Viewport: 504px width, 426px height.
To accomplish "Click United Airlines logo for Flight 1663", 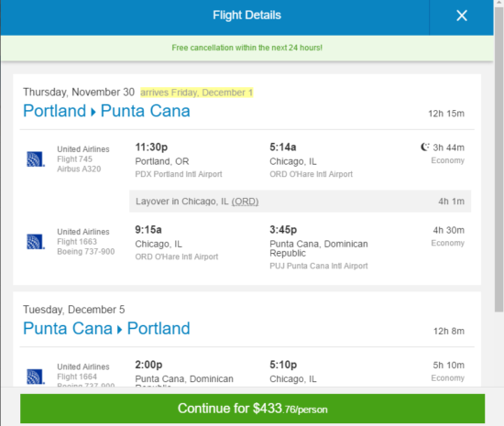I will pyautogui.click(x=36, y=242).
